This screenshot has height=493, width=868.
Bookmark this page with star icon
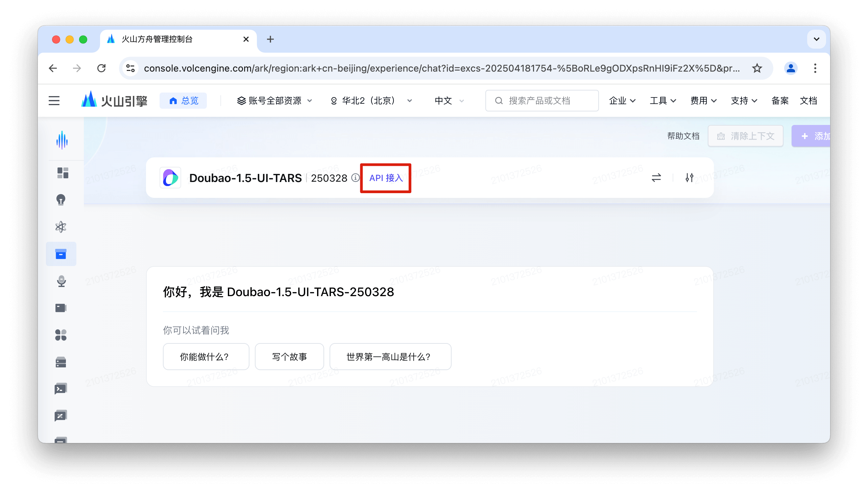coord(757,69)
